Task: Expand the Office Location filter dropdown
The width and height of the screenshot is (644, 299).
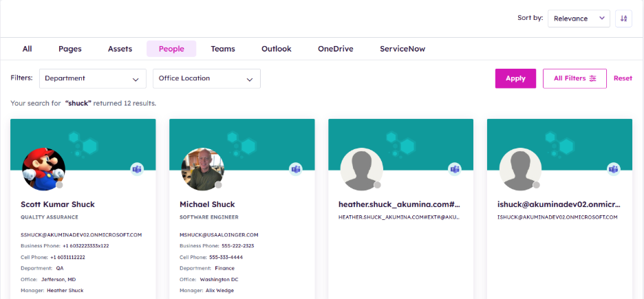Action: pos(206,78)
